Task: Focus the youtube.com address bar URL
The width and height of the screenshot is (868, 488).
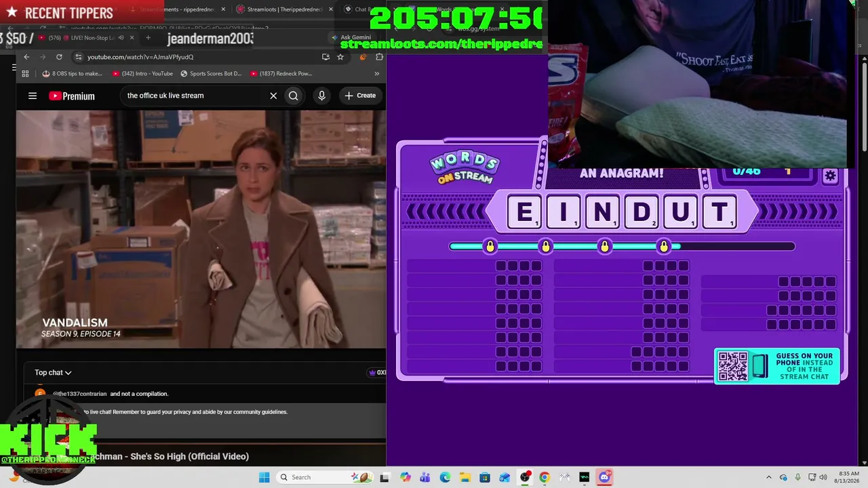Action: (140, 57)
